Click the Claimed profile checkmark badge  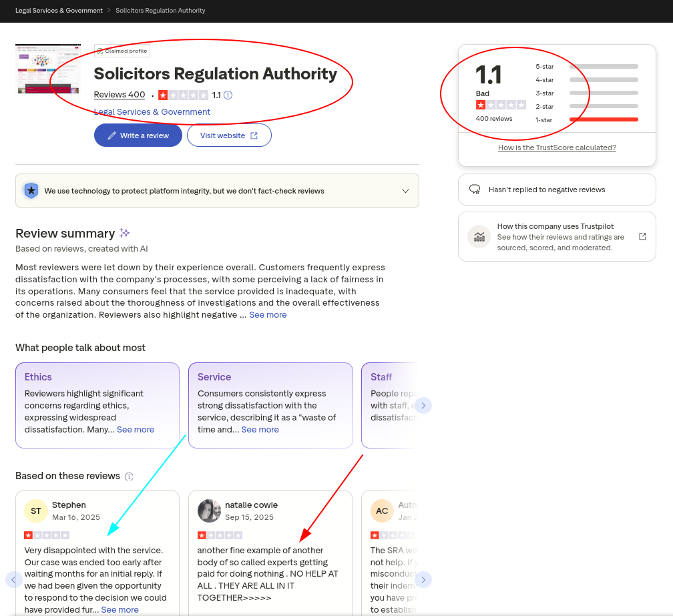[100, 51]
